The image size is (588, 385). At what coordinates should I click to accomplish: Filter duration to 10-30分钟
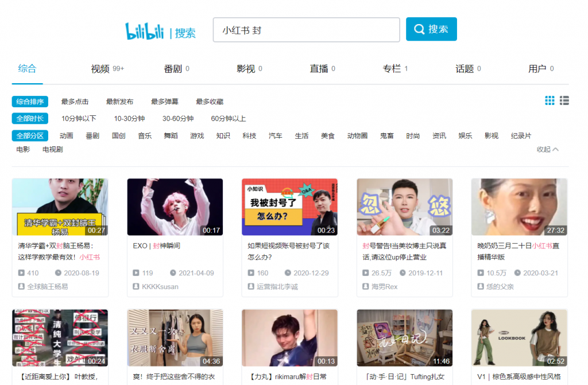[129, 118]
